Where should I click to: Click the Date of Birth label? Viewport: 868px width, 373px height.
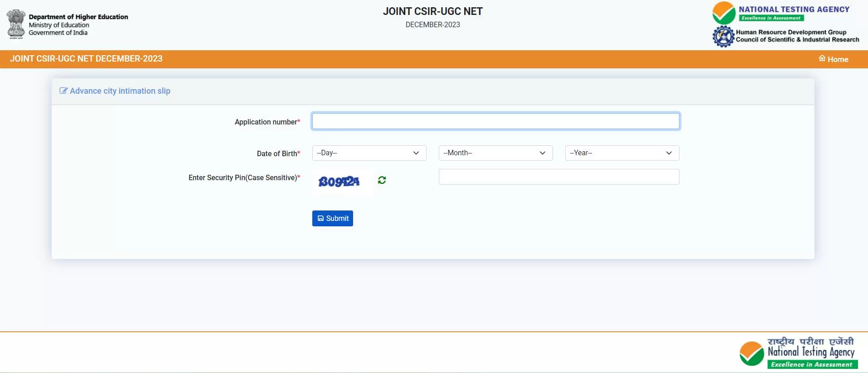278,153
